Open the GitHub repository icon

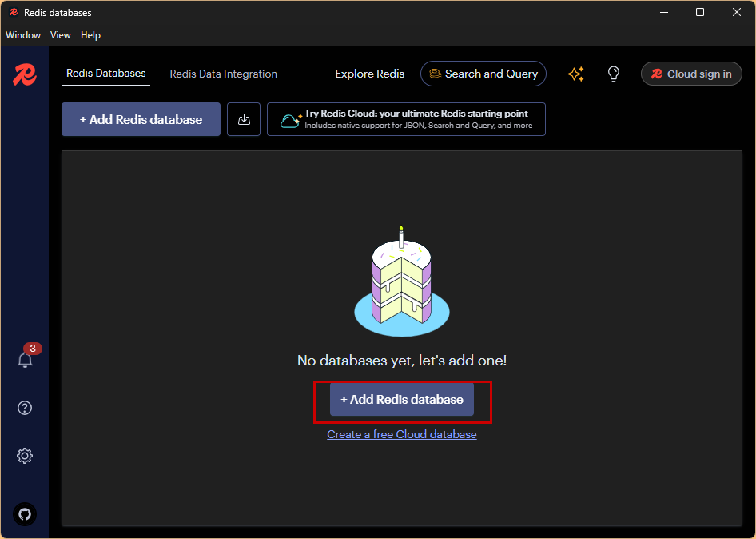(25, 514)
